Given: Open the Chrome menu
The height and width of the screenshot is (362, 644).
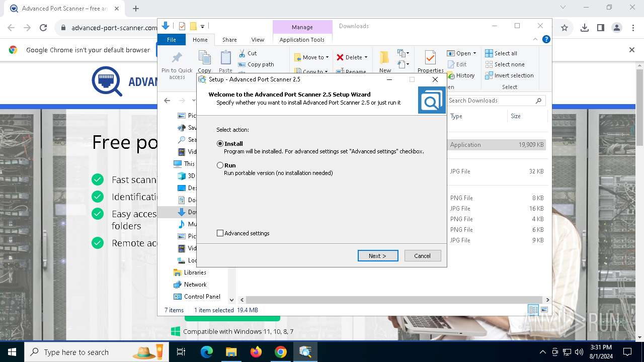Looking at the screenshot, I should 633,28.
